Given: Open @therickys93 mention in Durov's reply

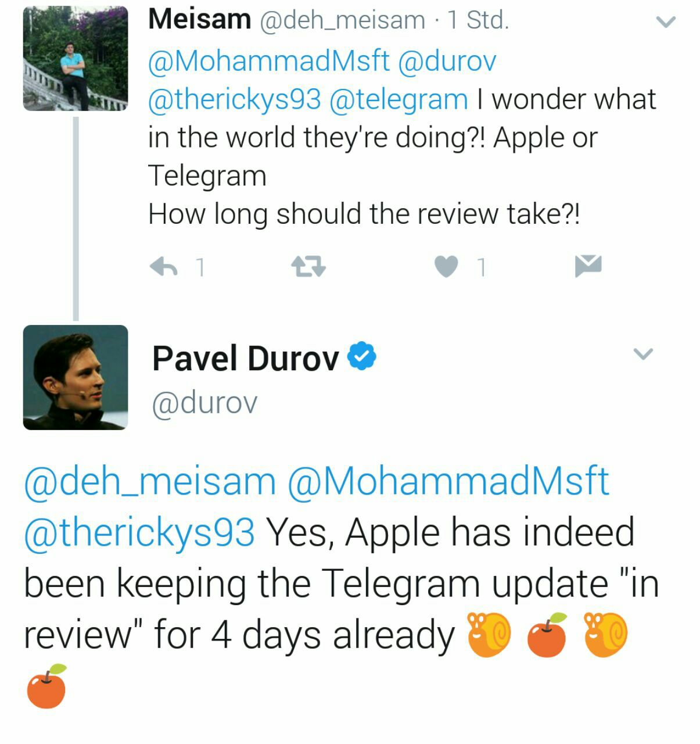Looking at the screenshot, I should [x=139, y=532].
